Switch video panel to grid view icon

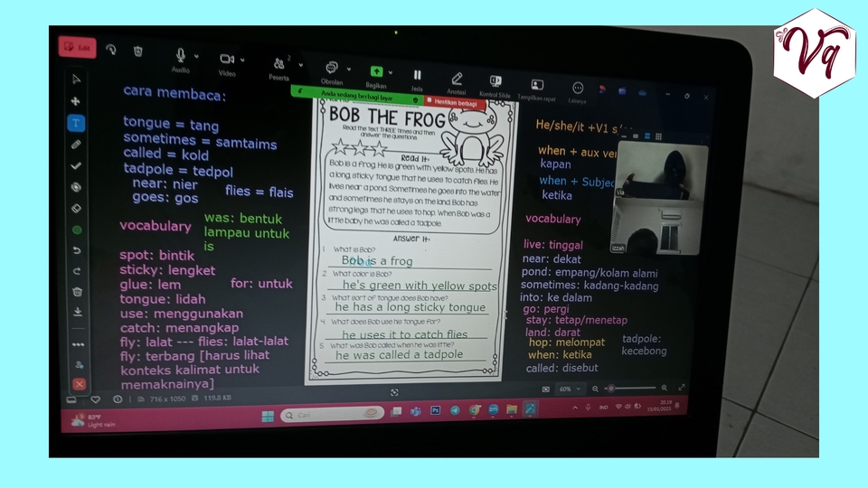pos(659,136)
